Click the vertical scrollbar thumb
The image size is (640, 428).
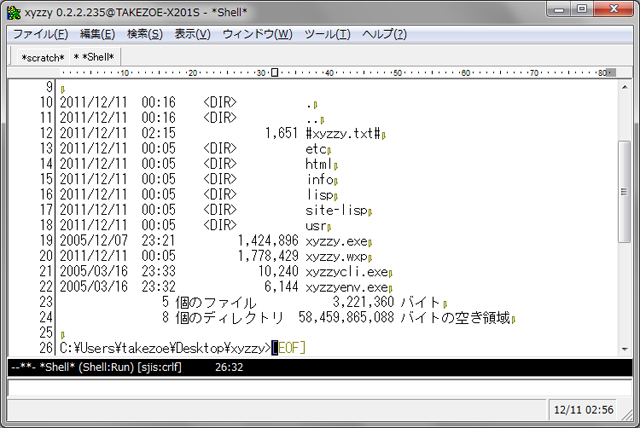(x=624, y=192)
